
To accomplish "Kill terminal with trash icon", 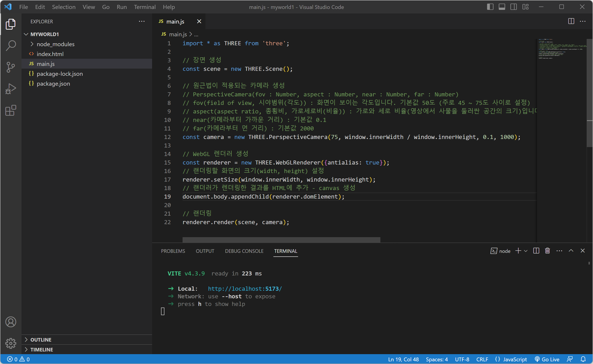I will pyautogui.click(x=547, y=251).
